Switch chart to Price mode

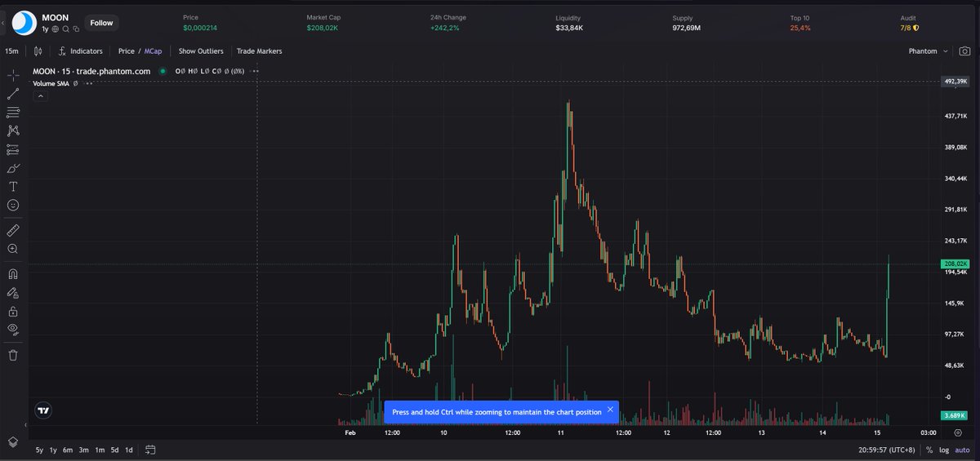click(126, 51)
